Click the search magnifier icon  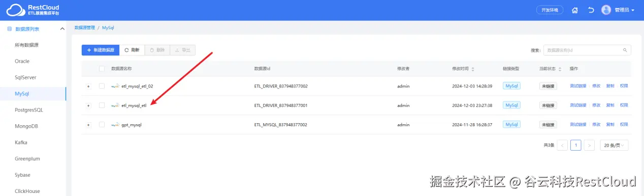pyautogui.click(x=625, y=50)
